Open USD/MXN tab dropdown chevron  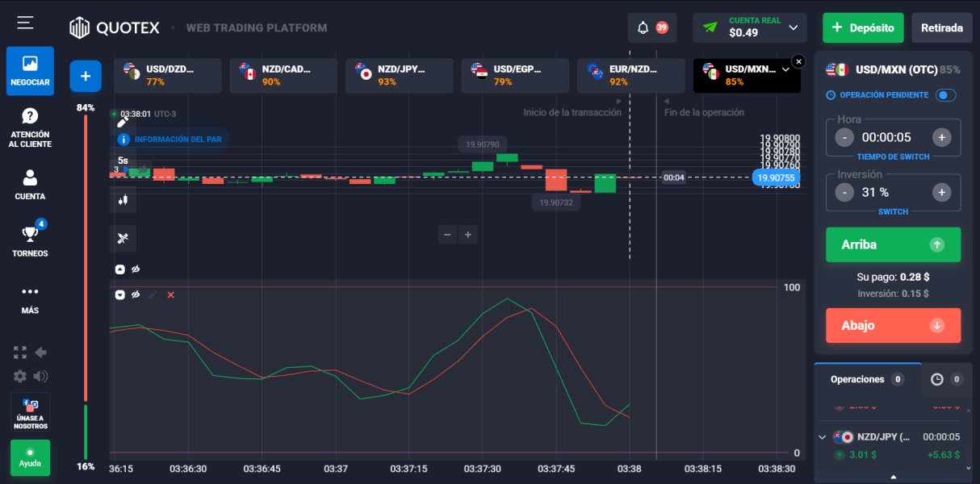785,69
